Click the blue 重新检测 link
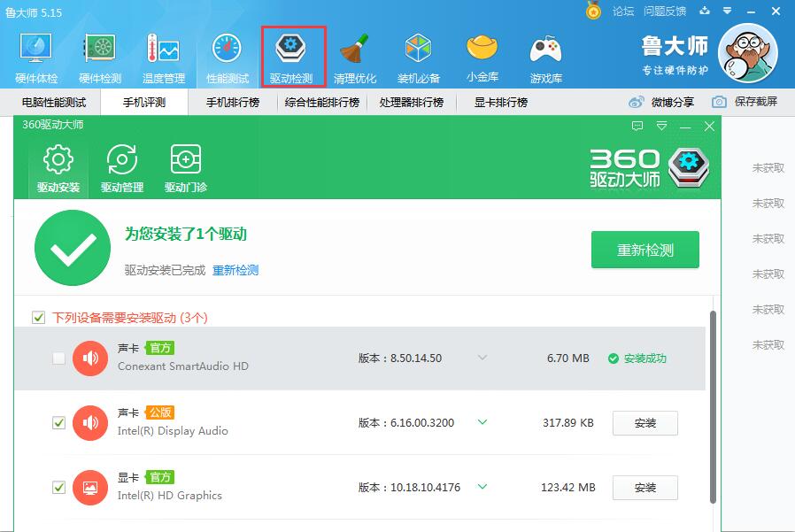 [235, 270]
